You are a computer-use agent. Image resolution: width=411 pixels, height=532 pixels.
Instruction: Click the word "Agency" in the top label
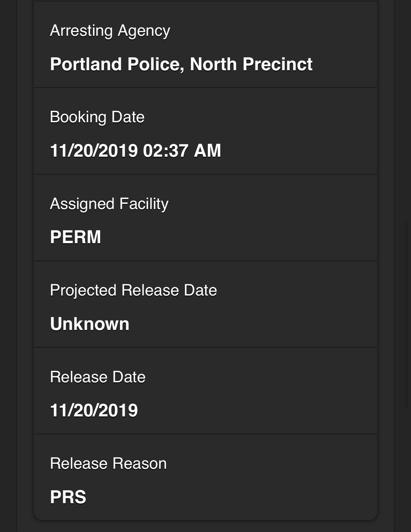coord(144,31)
